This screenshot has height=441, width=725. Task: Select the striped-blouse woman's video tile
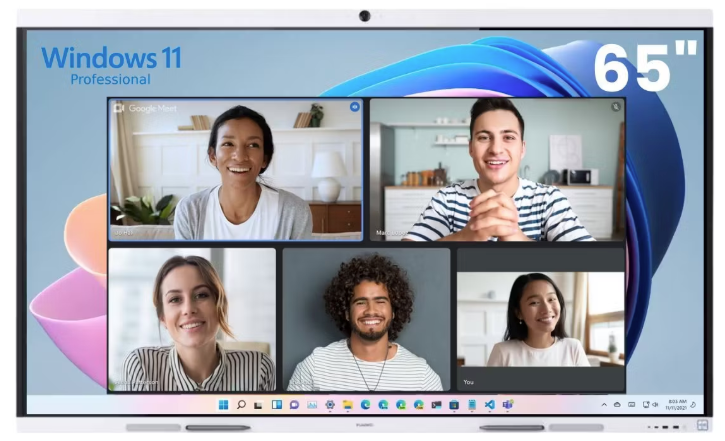point(192,319)
